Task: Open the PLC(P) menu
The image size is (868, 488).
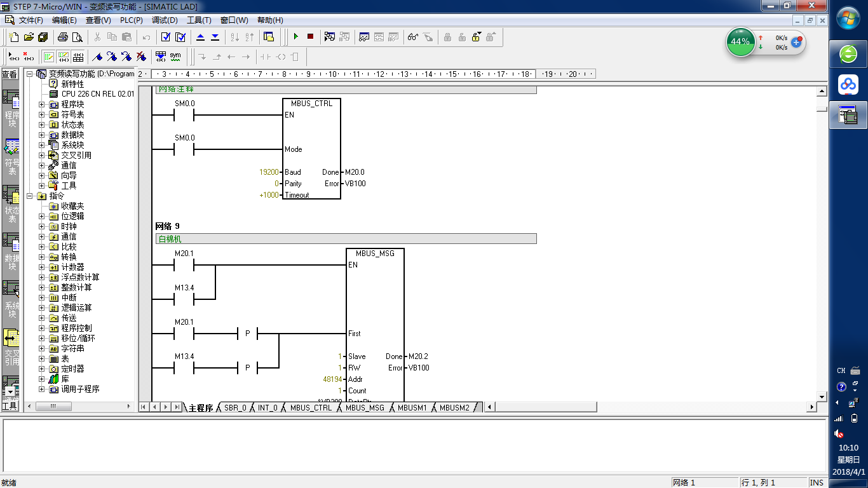Action: (131, 20)
